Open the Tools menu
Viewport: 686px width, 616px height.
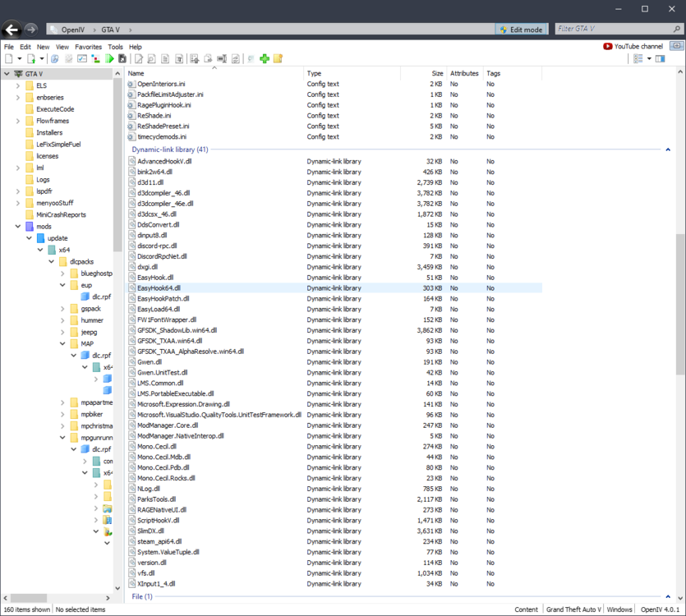(x=116, y=47)
